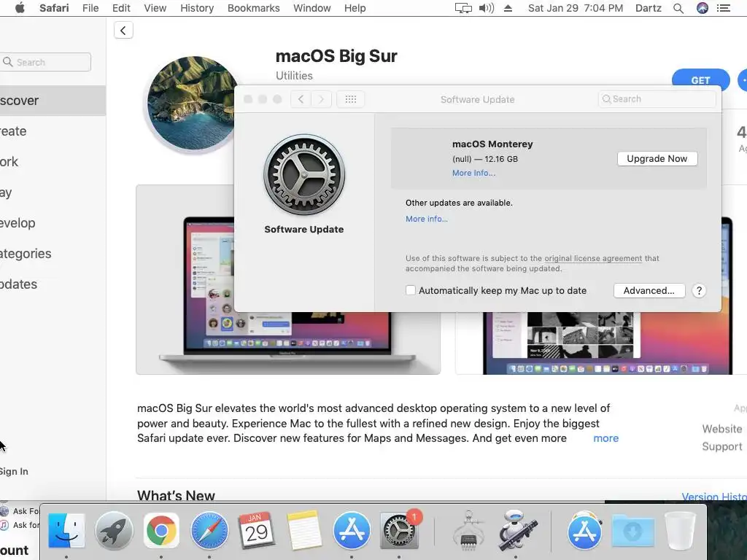Image resolution: width=747 pixels, height=560 pixels.
Task: Open Notification Center list icon
Action: (724, 8)
